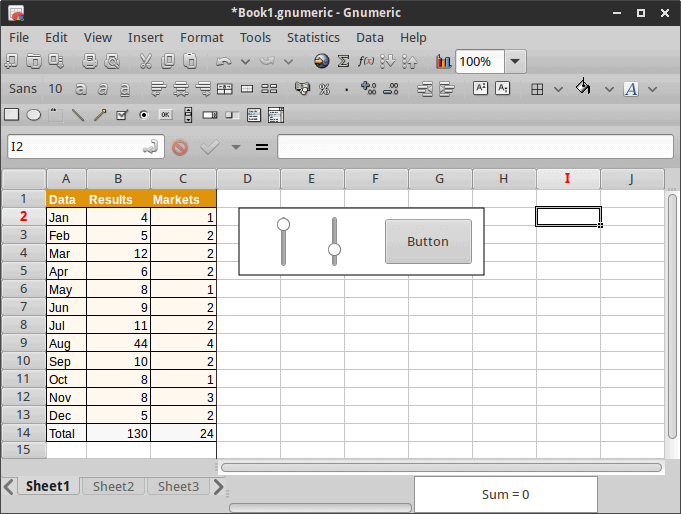Increase decimal places icon
This screenshot has height=514, width=681.
[x=368, y=88]
